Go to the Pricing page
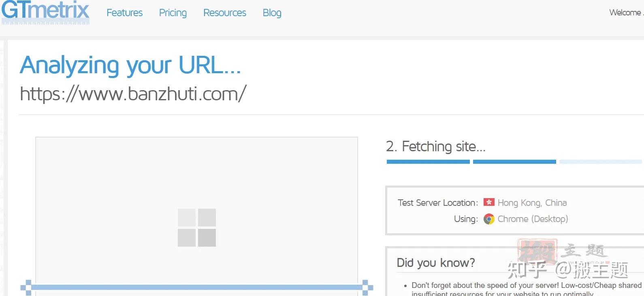This screenshot has width=644, height=296. pos(173,13)
